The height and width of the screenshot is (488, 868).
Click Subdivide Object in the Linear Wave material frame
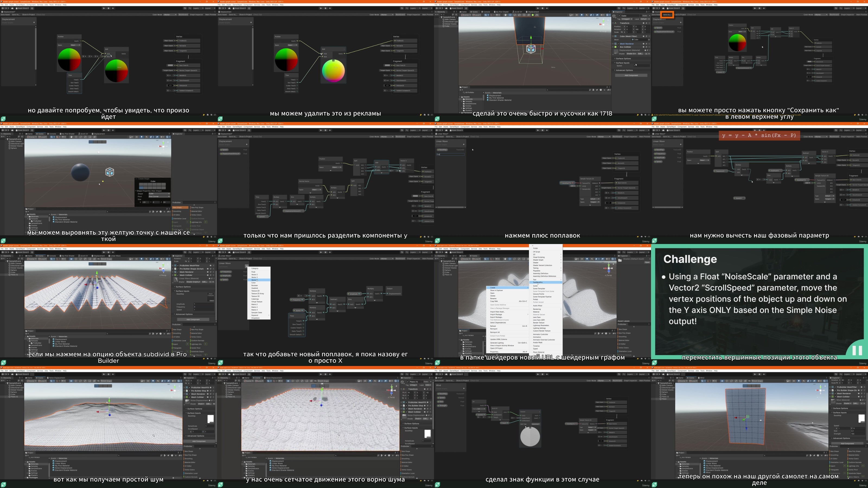tap(197, 352)
